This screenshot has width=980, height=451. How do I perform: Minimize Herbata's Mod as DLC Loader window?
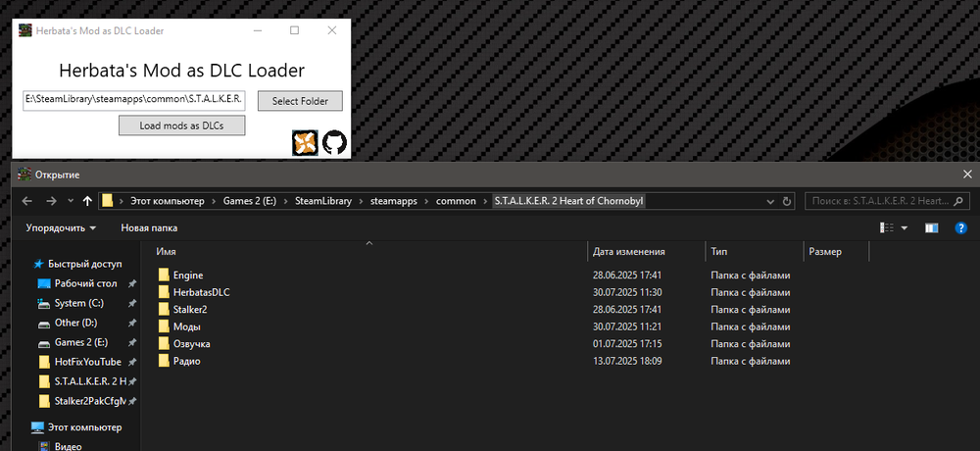(x=257, y=30)
